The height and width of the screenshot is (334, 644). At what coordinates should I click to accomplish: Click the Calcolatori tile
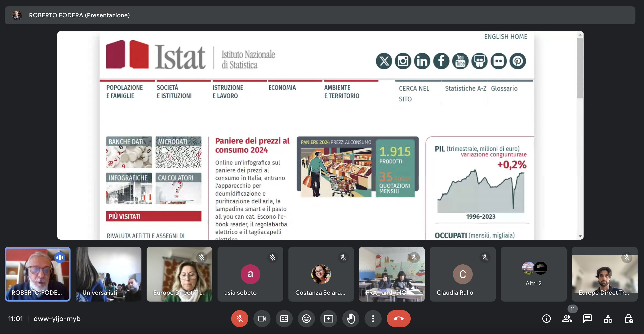[178, 188]
